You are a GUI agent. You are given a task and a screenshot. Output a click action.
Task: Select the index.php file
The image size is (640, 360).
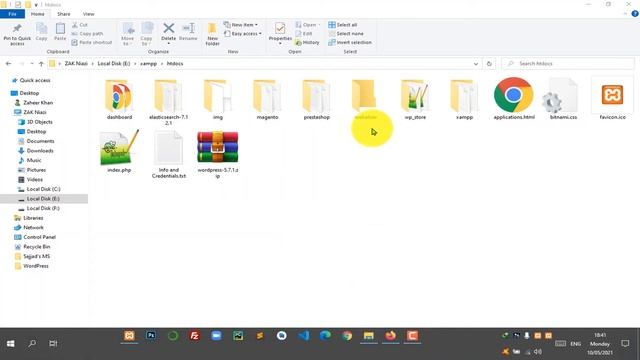click(x=119, y=151)
